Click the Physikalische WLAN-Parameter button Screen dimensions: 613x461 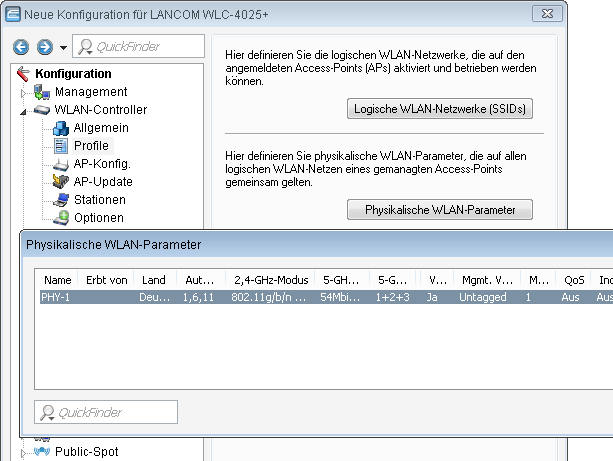pyautogui.click(x=439, y=210)
